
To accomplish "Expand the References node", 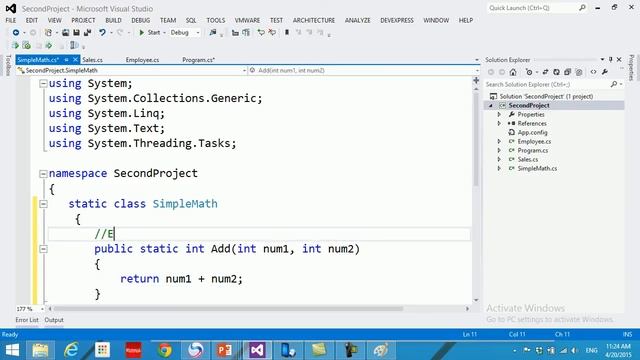I will tap(499, 123).
